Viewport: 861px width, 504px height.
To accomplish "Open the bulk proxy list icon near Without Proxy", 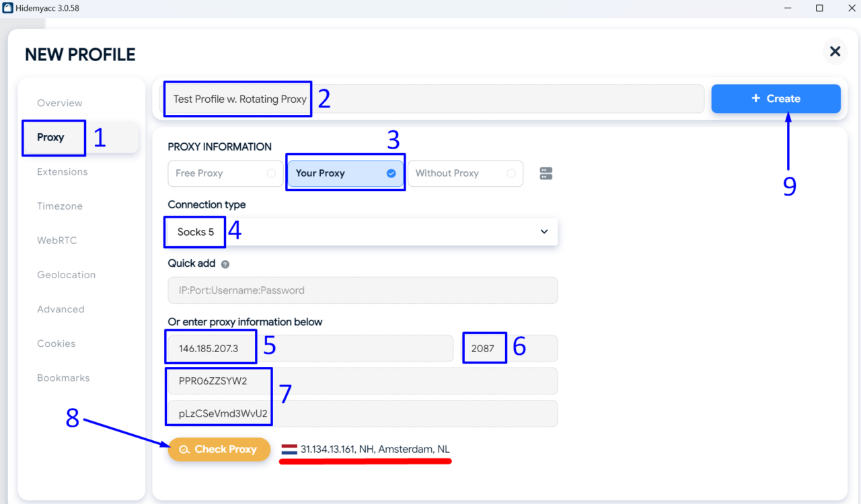I will click(x=546, y=173).
